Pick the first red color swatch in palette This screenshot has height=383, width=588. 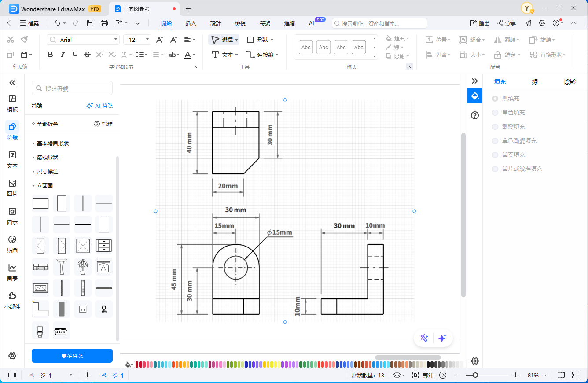(137, 365)
